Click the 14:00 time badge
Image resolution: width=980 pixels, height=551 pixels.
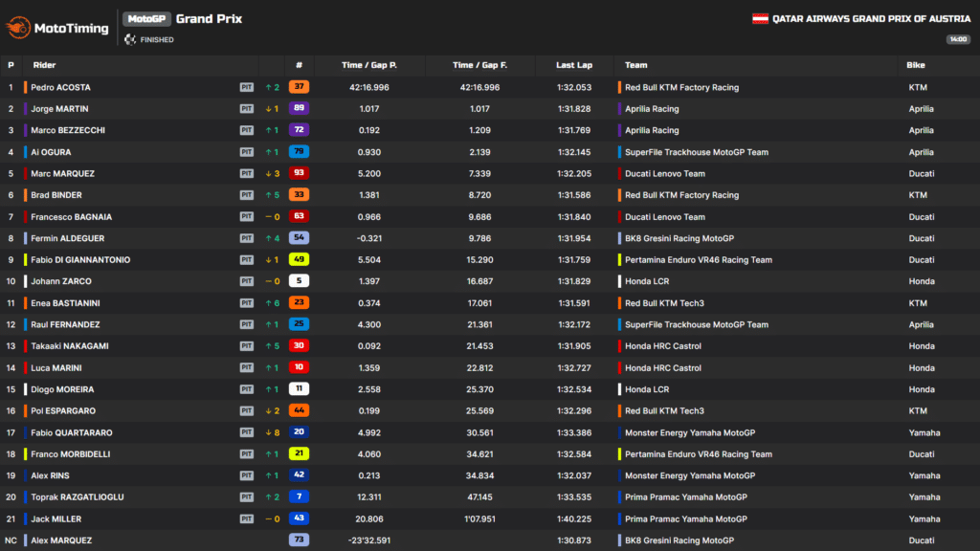958,39
